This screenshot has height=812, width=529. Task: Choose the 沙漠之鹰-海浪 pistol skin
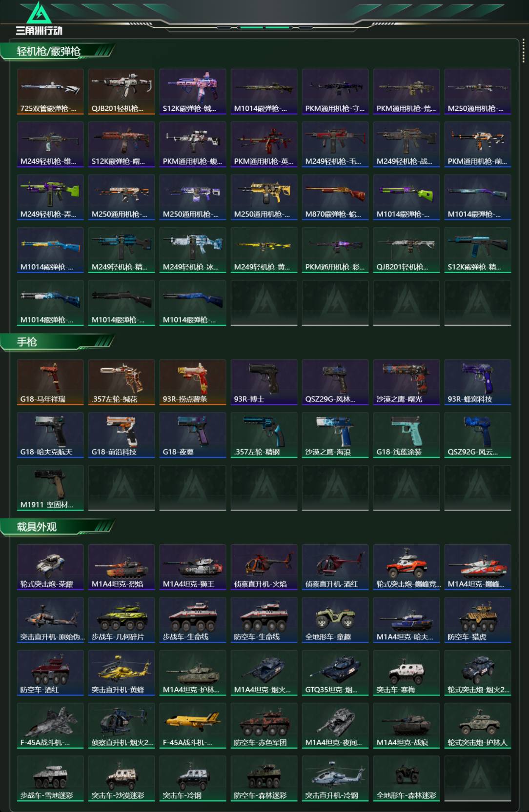[335, 435]
